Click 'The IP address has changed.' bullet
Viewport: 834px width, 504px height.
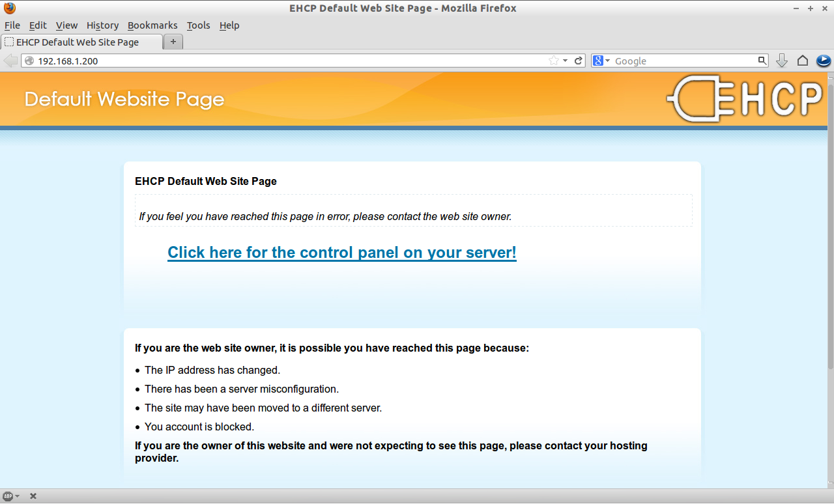212,370
